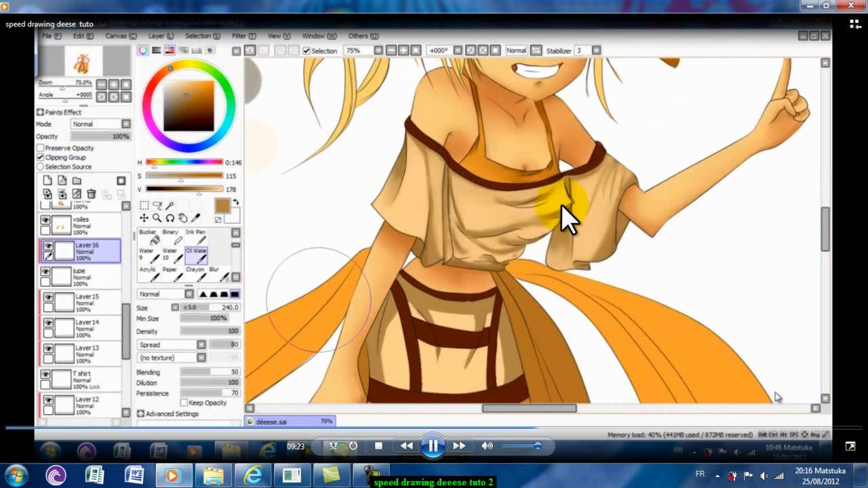
Task: Toggle Preserve Opacity checkbox
Action: [41, 148]
